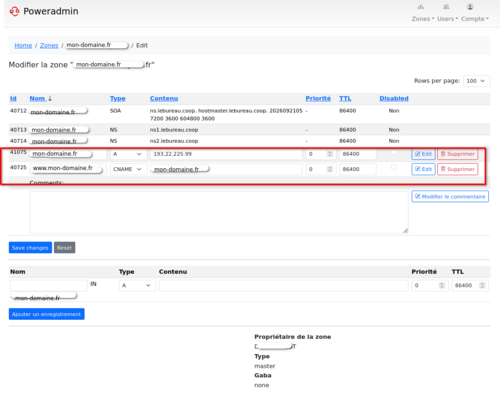
Task: Open the Rows per page dropdown
Action: pyautogui.click(x=477, y=81)
